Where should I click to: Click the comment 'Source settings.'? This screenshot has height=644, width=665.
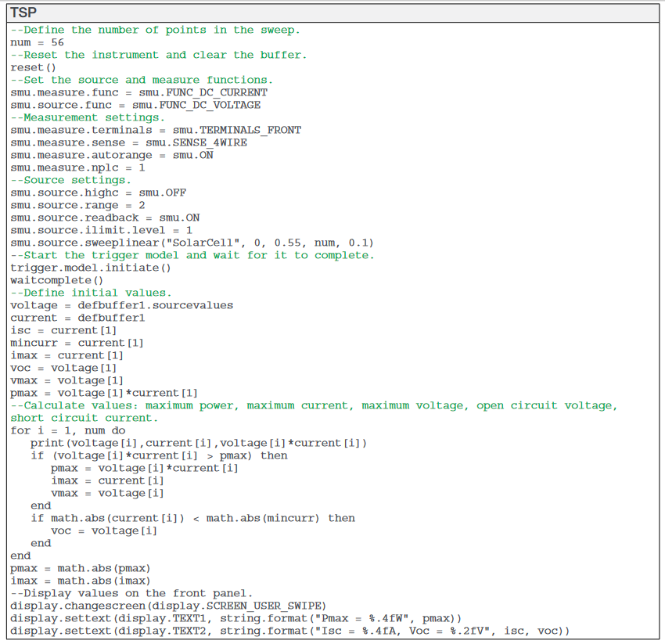[71, 180]
